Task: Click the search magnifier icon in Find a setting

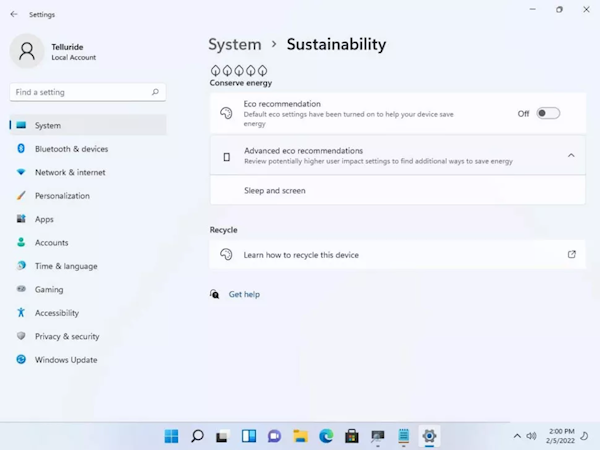Action: tap(155, 92)
